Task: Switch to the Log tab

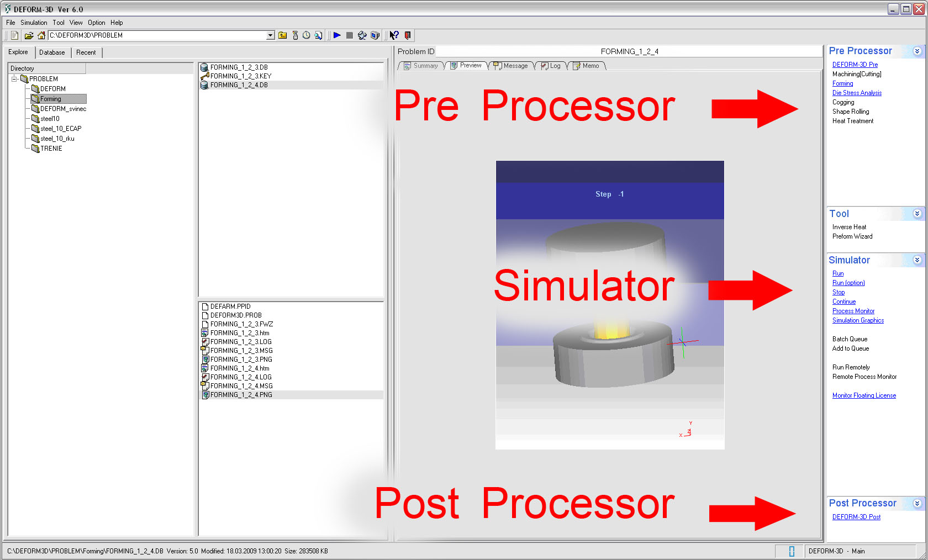Action: (x=551, y=66)
